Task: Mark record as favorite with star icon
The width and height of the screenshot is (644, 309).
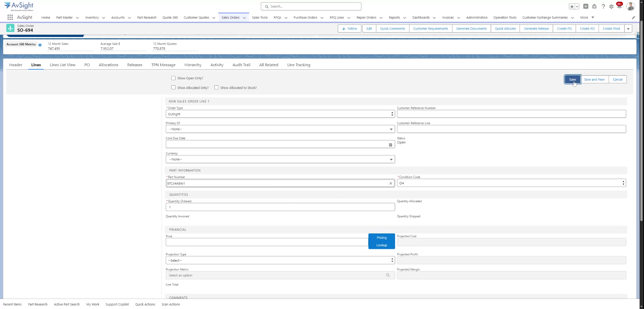Action: (x=572, y=6)
